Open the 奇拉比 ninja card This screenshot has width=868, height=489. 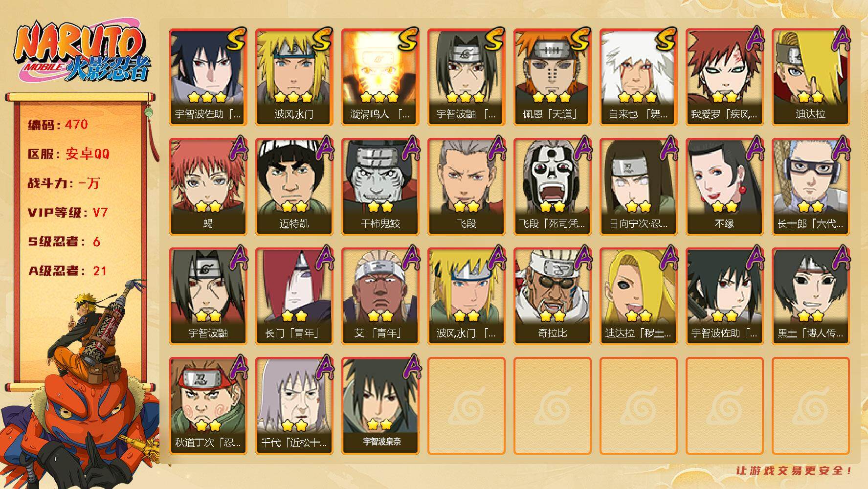click(552, 296)
